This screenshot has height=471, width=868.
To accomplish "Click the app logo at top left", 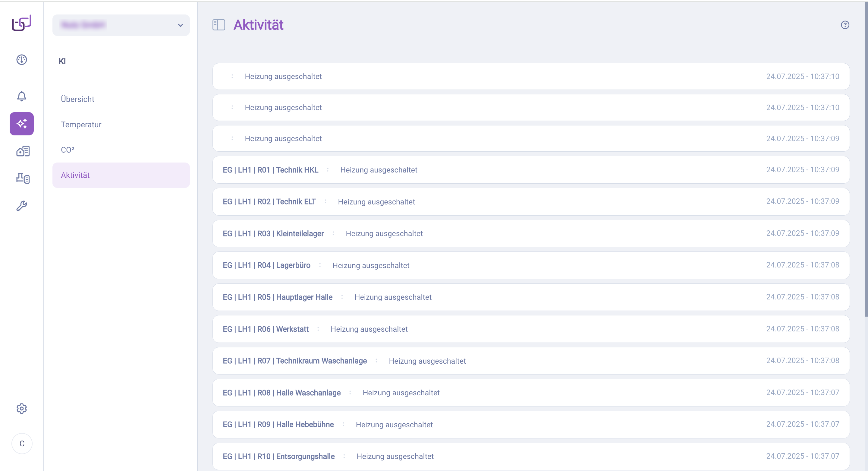I will [x=22, y=23].
